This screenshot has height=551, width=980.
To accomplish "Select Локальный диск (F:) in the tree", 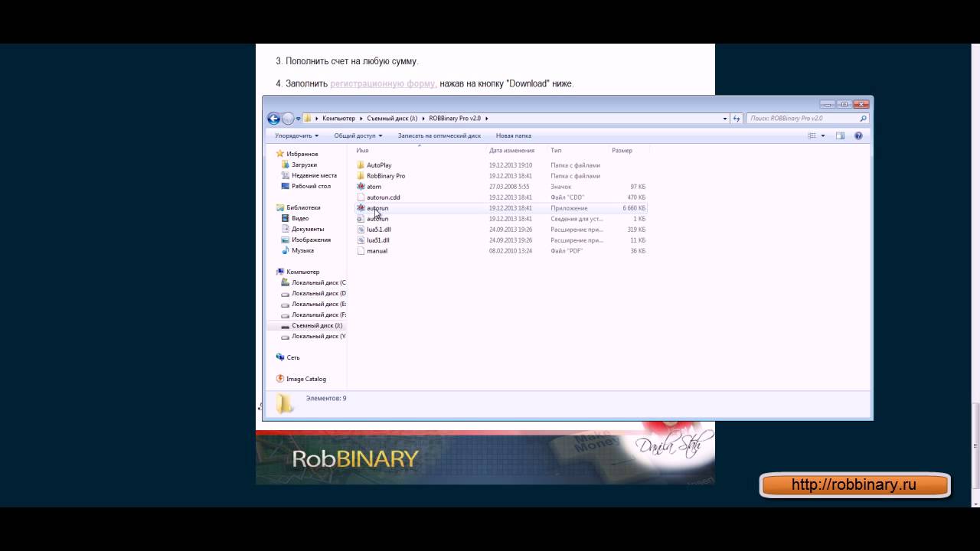I will click(318, 315).
